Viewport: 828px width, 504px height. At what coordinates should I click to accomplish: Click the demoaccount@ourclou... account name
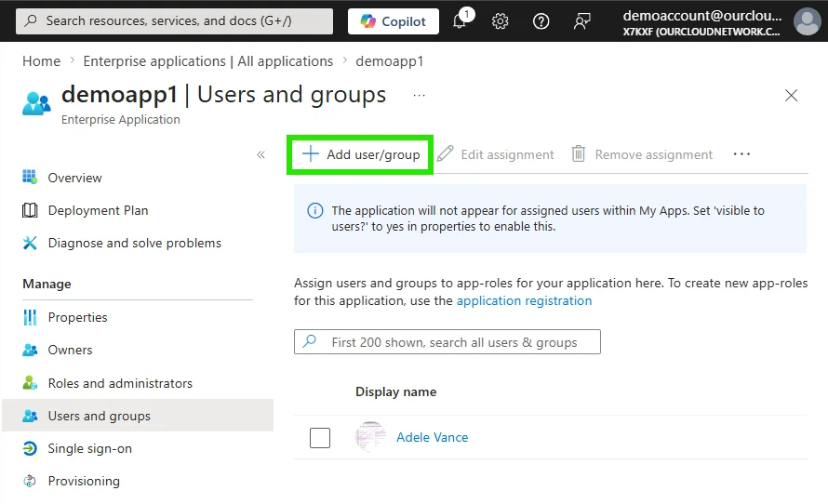pos(701,16)
